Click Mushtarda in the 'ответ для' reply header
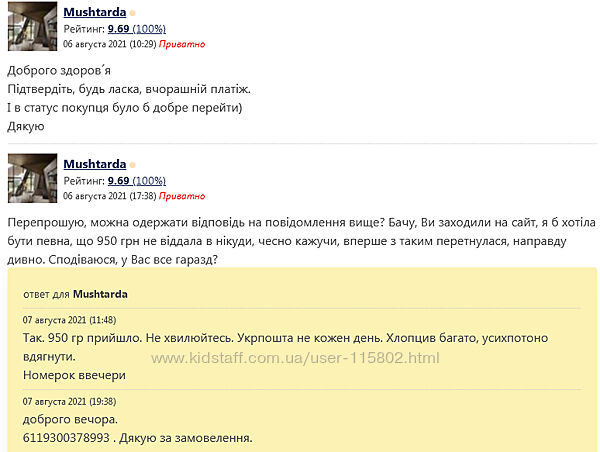Viewport: 600px width, 452px height. tap(100, 295)
